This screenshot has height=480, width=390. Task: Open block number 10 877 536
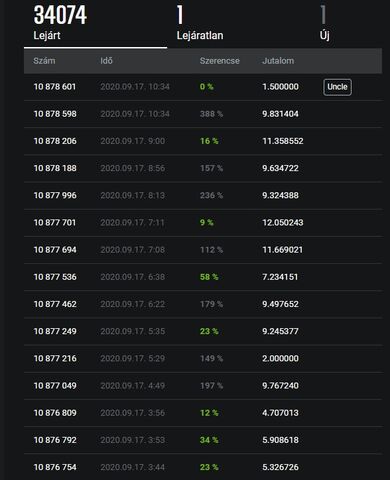[x=55, y=277]
